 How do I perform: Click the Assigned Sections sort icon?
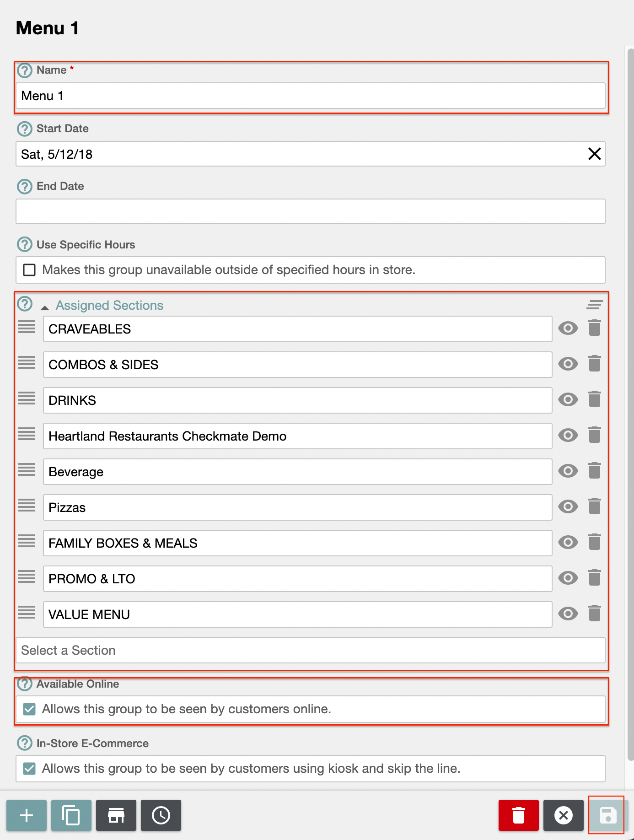click(x=594, y=305)
